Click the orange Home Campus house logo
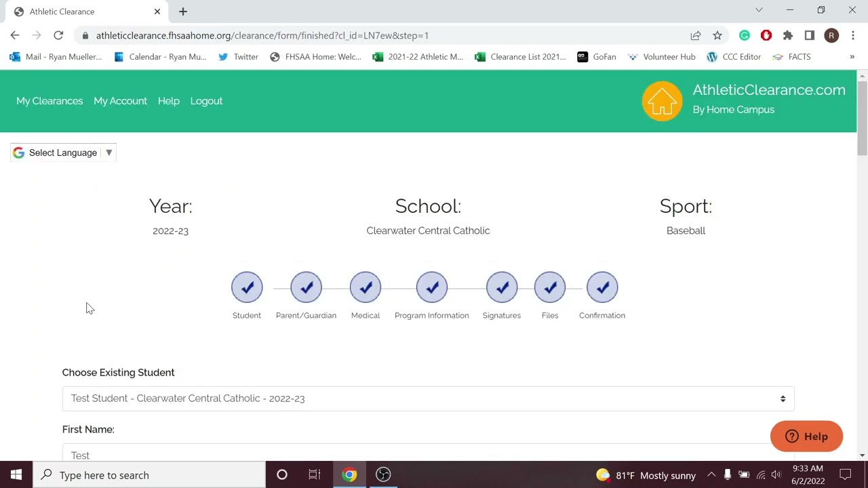Screen dimensions: 868x488 tap(662, 101)
